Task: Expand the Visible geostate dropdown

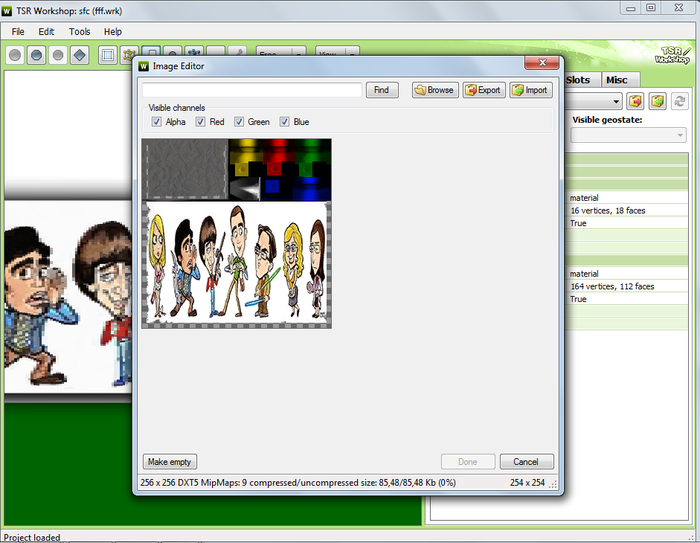Action: (x=680, y=135)
